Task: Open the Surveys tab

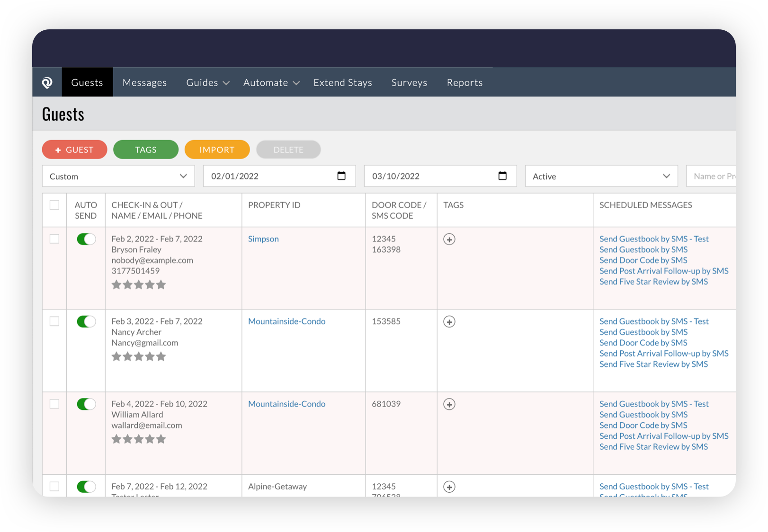Action: coord(410,83)
